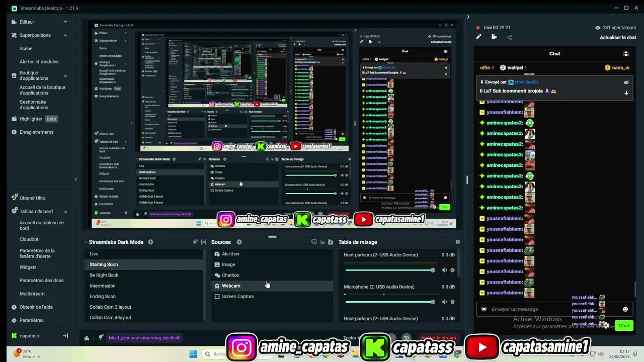
Task: Open the Windows Start menu
Action: coord(193,354)
